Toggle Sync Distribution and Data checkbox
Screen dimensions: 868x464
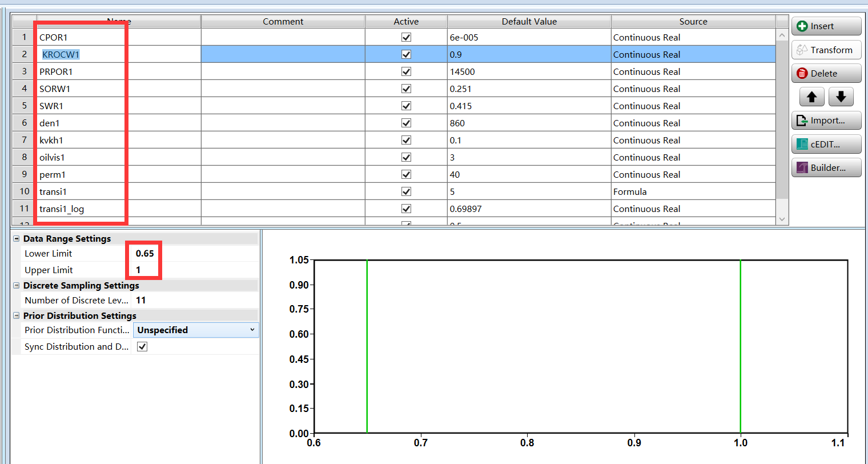click(142, 347)
